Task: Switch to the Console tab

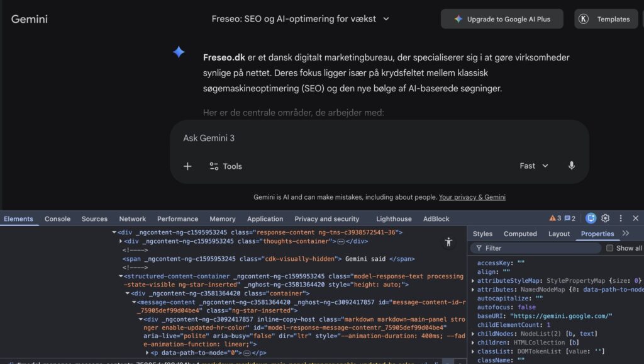Action: tap(57, 219)
